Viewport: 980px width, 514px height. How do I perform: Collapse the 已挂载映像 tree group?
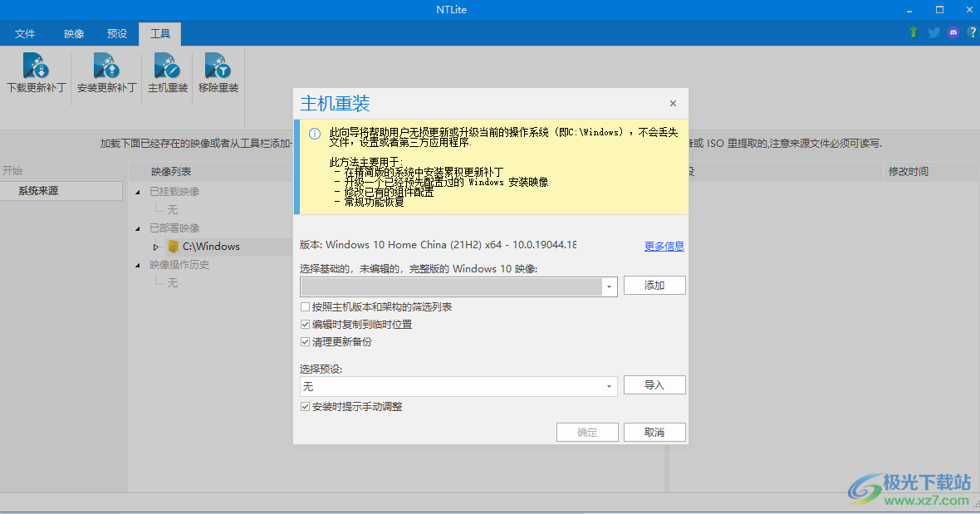click(x=138, y=192)
